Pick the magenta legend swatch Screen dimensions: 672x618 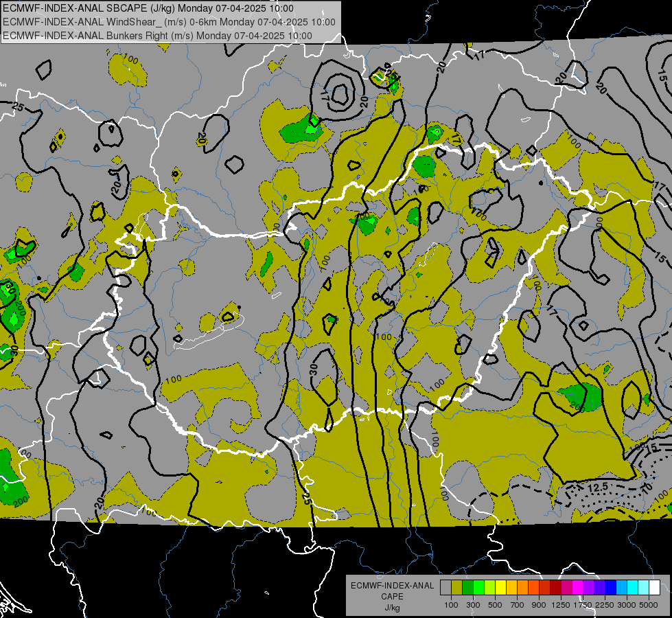click(578, 588)
